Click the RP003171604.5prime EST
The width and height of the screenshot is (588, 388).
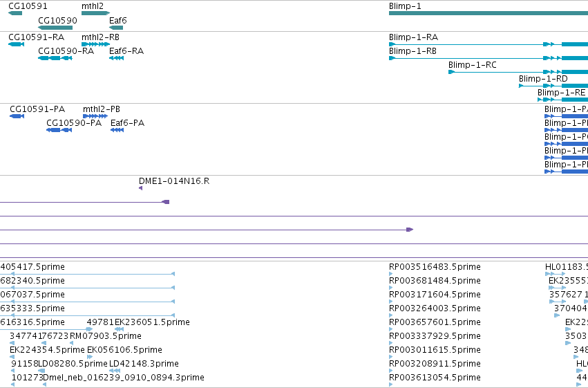(x=391, y=302)
